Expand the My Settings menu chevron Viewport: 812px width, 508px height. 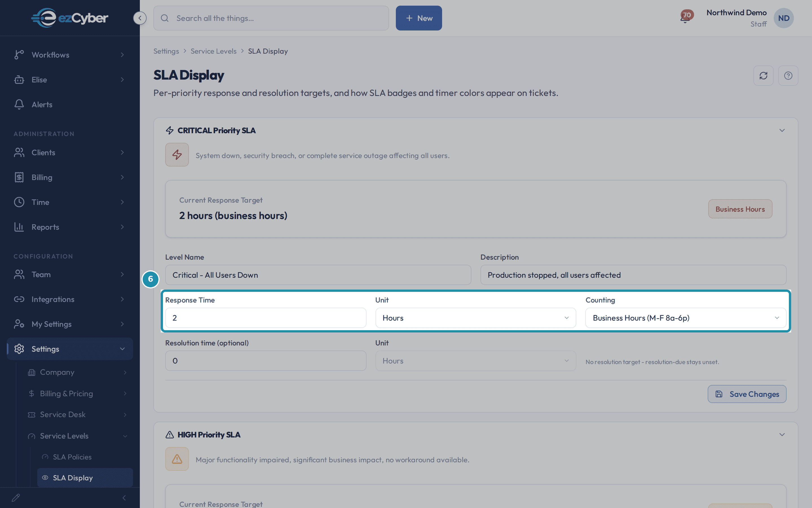[122, 324]
